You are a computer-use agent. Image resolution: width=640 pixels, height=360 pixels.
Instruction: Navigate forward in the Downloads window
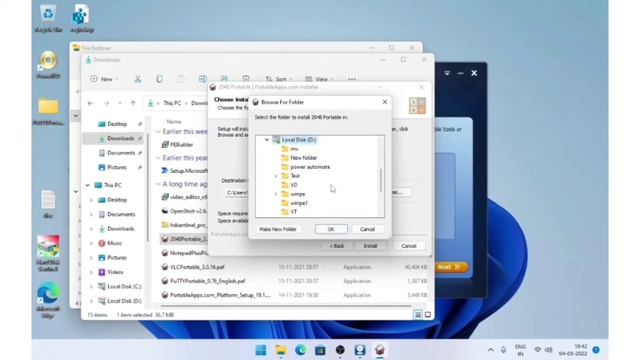point(107,103)
